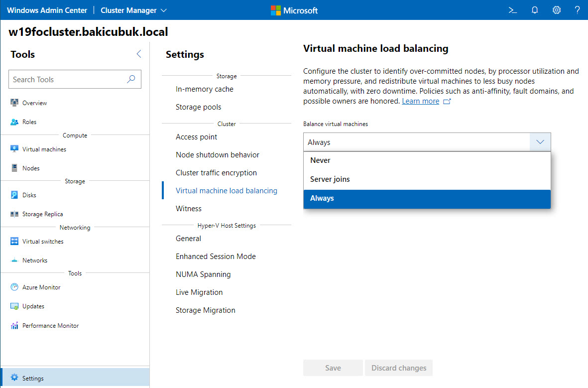Go to Networks tool
Screen dimensions: 588x388
tap(35, 260)
